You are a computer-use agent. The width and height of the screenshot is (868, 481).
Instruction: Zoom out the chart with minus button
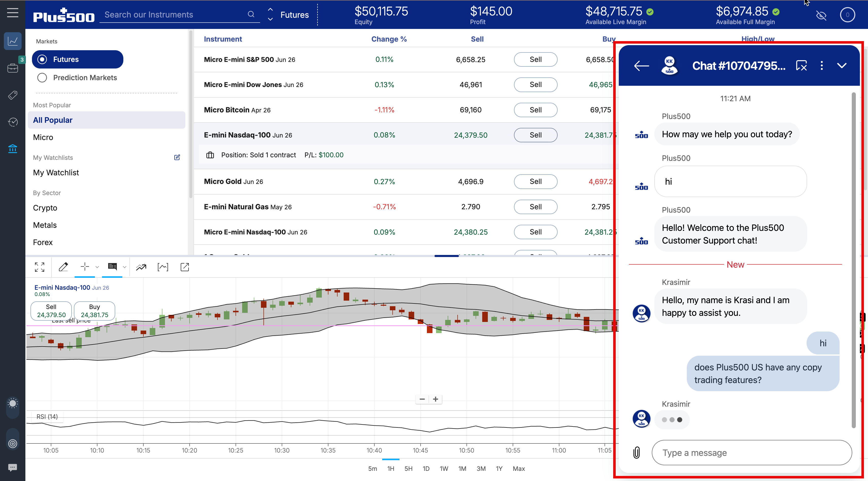[x=422, y=399]
